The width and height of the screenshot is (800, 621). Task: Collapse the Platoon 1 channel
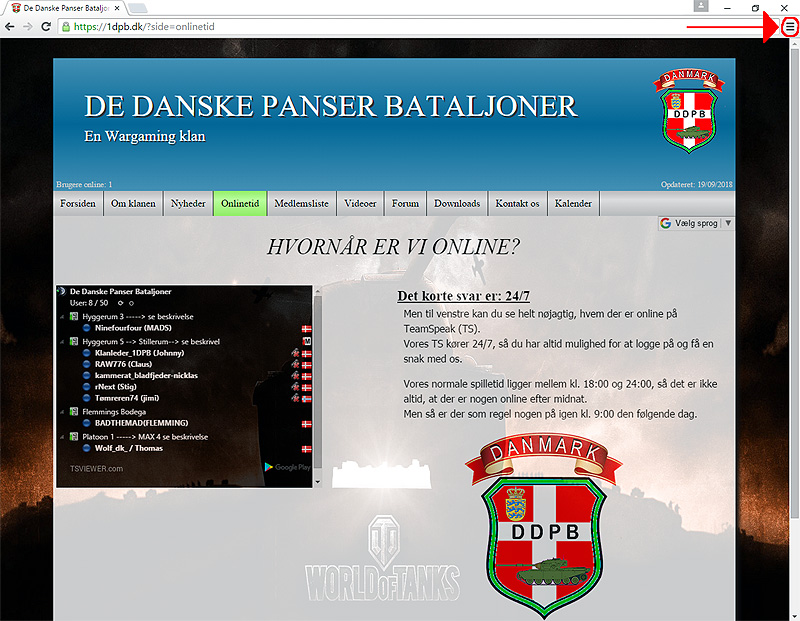click(x=61, y=437)
